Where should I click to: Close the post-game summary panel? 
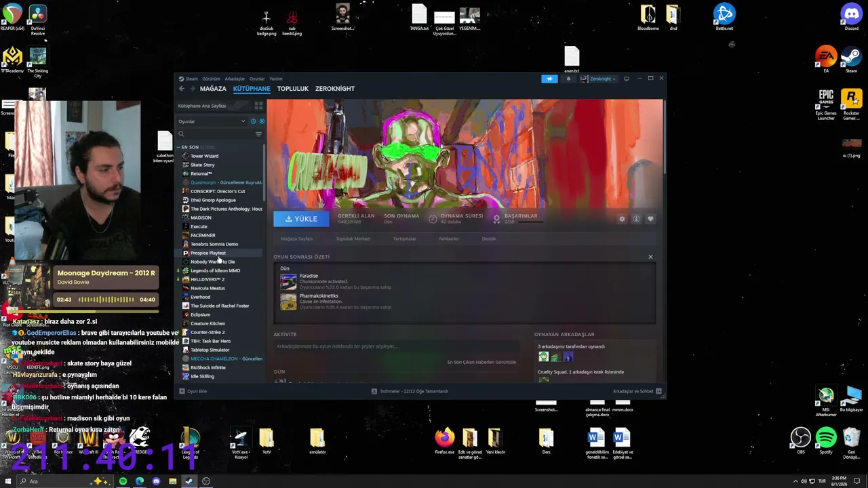tap(650, 257)
